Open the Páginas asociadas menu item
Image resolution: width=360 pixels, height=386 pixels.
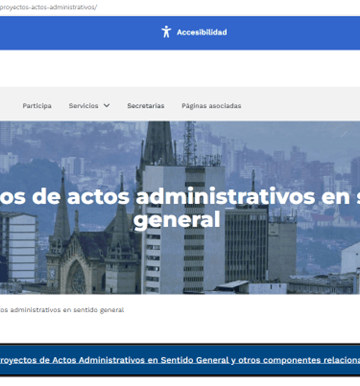tap(211, 106)
